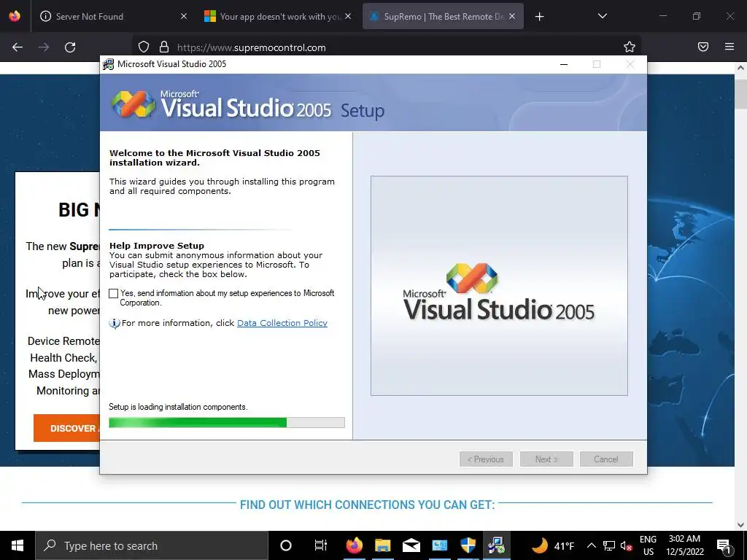Click the Save to Pocket icon

point(703,47)
